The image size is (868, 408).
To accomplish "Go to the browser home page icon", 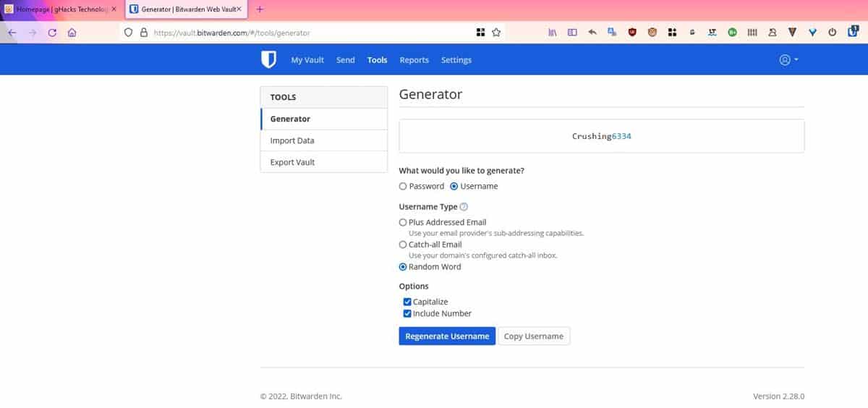I will click(72, 33).
